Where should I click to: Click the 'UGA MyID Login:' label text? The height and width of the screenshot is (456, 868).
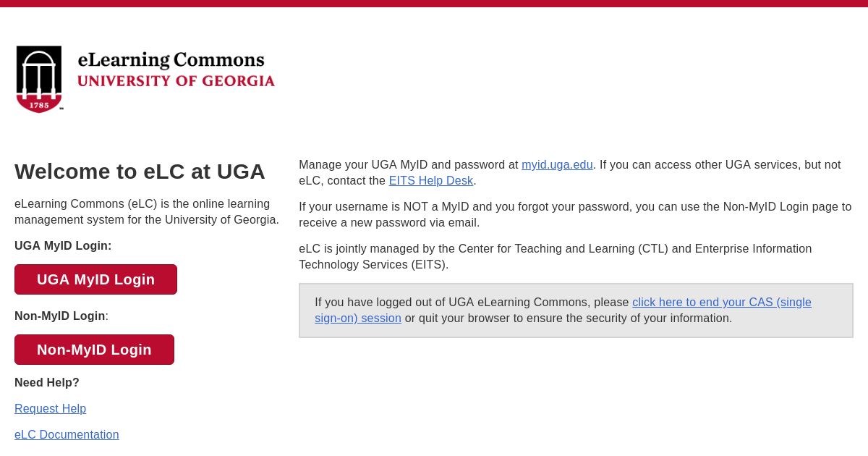[63, 246]
